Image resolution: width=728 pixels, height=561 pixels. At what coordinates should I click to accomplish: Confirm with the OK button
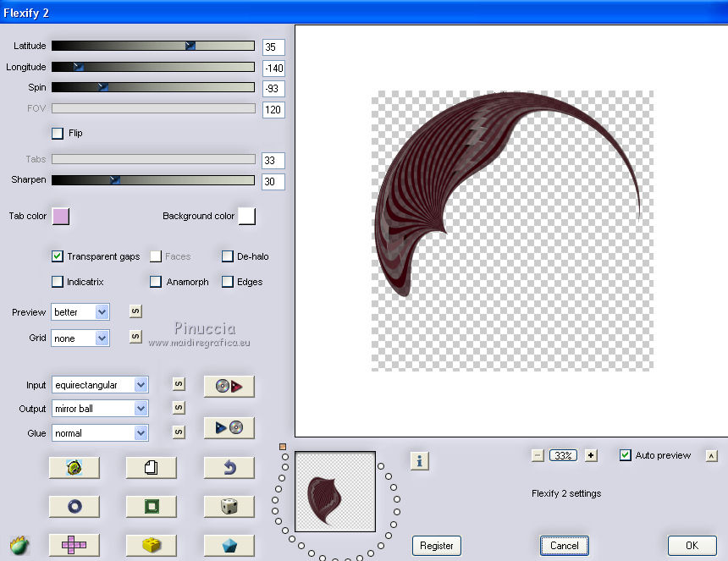point(692,546)
